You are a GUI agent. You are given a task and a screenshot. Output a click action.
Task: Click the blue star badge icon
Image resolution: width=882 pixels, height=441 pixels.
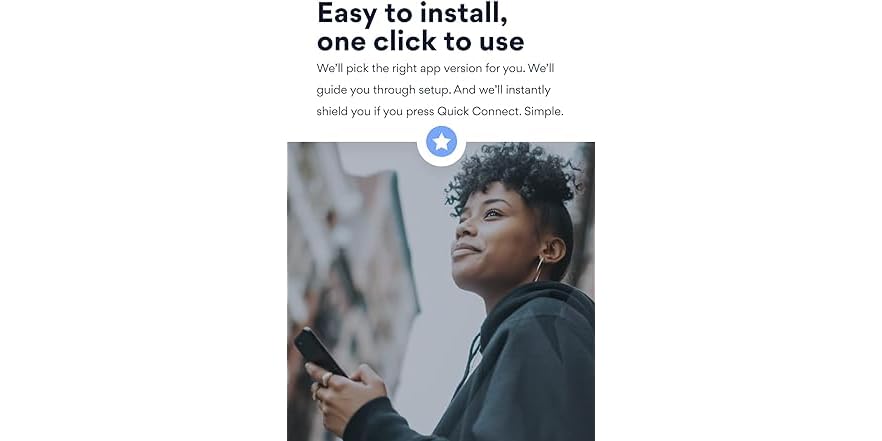tap(441, 142)
